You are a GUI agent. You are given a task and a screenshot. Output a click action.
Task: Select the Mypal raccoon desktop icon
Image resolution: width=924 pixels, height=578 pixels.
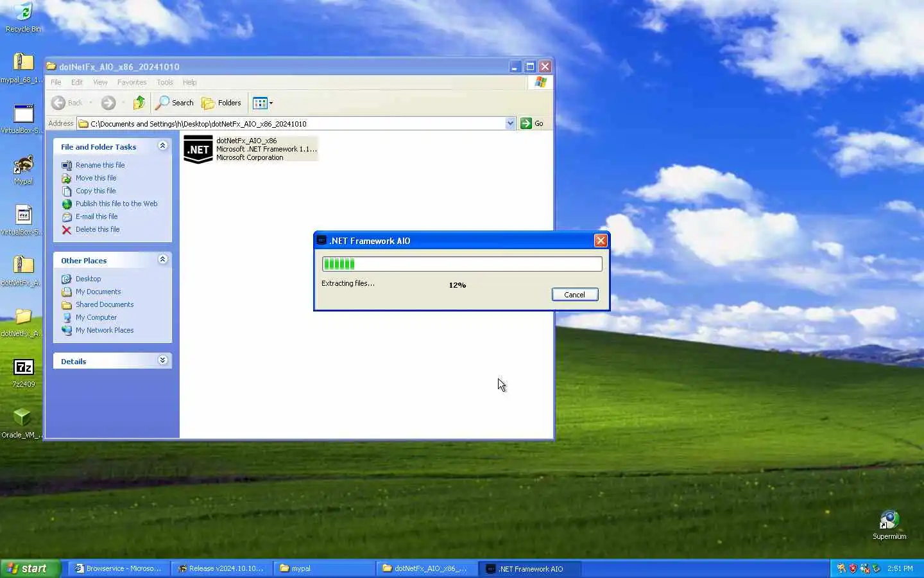[23, 170]
